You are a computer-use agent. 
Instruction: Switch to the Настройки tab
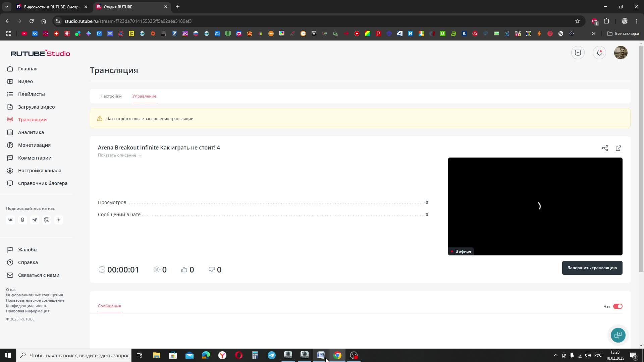click(x=111, y=96)
